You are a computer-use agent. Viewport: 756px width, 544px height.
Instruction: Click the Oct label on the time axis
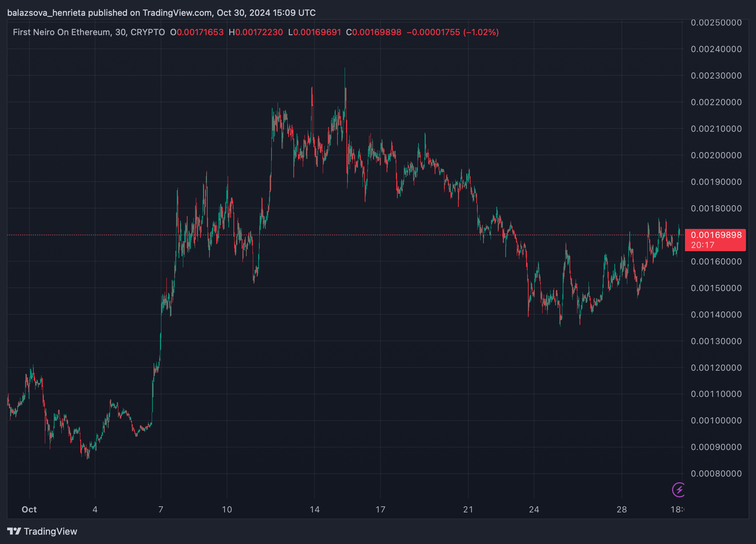(29, 510)
